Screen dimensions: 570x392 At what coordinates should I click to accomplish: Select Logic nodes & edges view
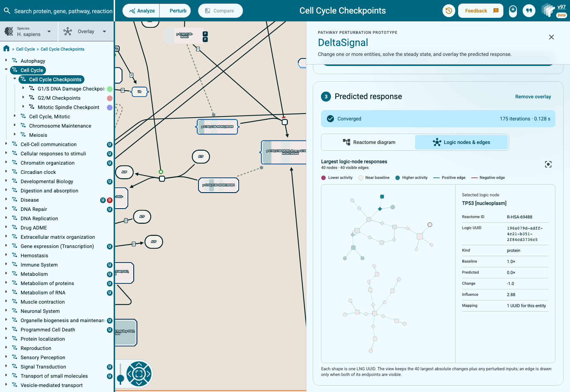click(x=461, y=142)
